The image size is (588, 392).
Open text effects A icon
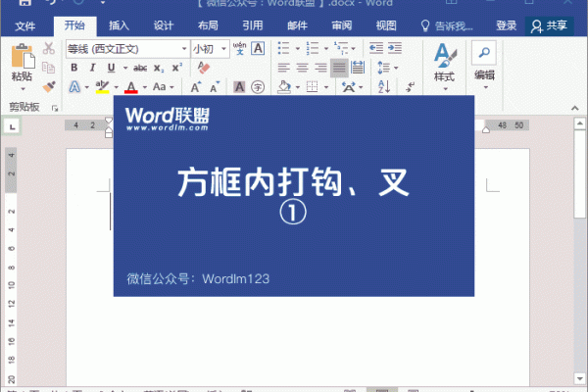pos(74,87)
